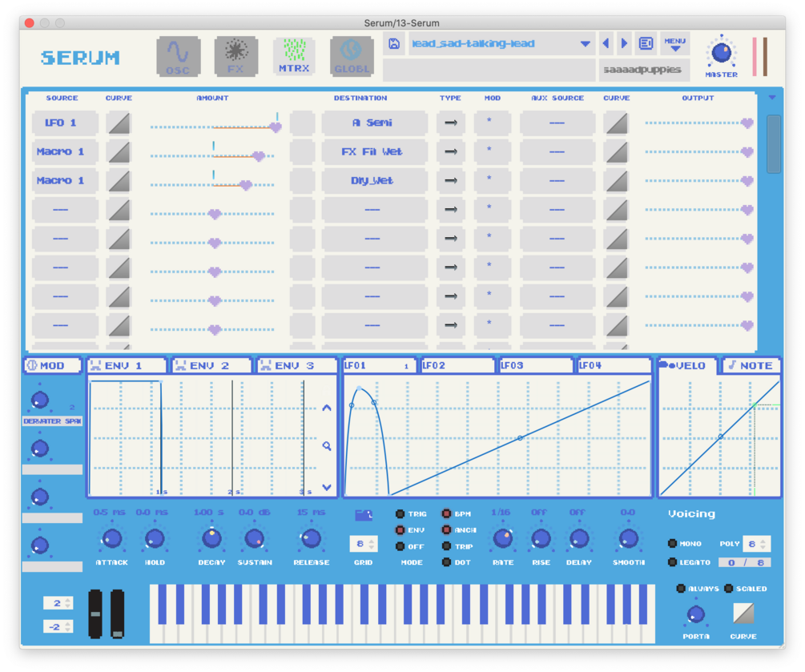Enable TRIG mode for the LFO
Image resolution: width=805 pixels, height=672 pixels.
click(400, 514)
